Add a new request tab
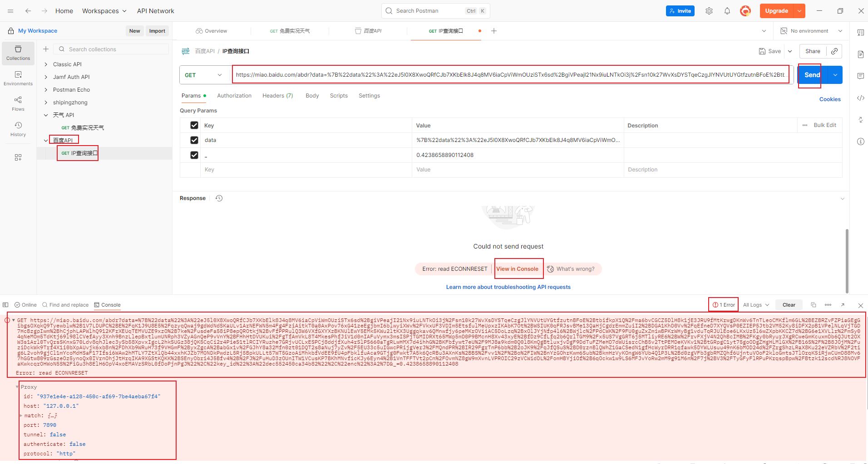This screenshot has width=868, height=464. pos(494,31)
